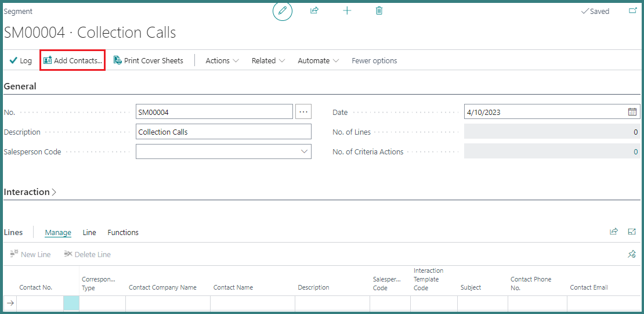Click the Contact No. column header
The height and width of the screenshot is (314, 644).
point(36,287)
